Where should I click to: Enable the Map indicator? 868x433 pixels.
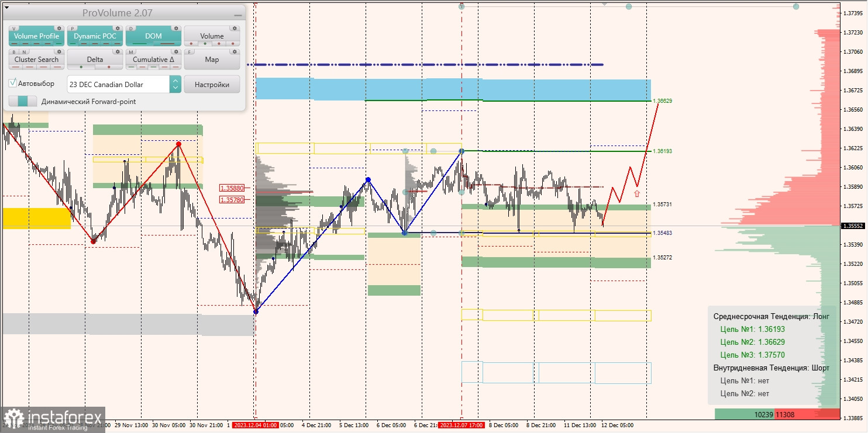point(212,59)
